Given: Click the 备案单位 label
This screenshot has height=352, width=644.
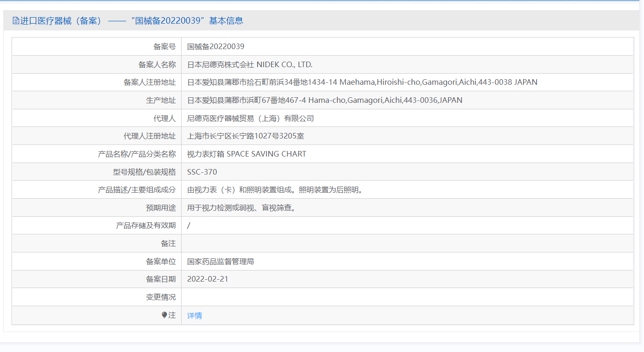Looking at the screenshot, I should [x=161, y=261].
